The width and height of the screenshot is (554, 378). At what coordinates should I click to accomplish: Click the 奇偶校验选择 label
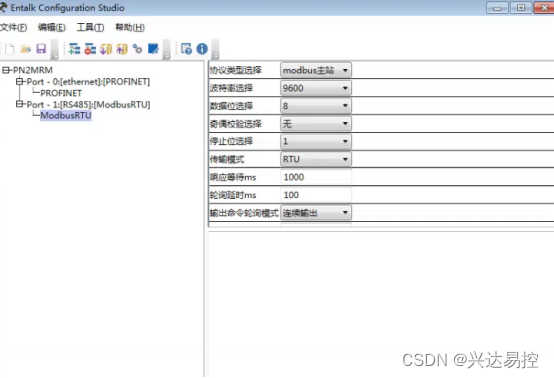235,124
